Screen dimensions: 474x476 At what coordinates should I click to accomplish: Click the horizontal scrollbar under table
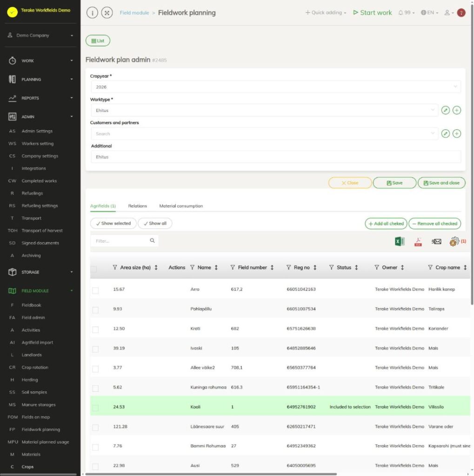211,474
